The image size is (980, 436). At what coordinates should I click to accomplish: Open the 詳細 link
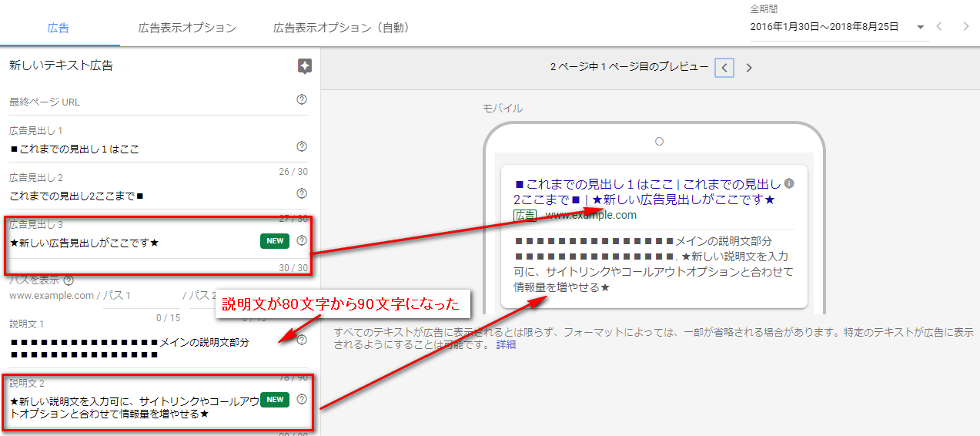tap(506, 345)
